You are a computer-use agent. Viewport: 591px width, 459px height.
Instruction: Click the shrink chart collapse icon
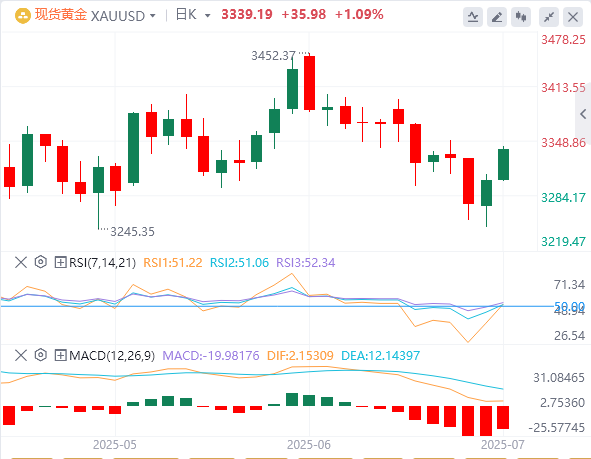tap(549, 17)
